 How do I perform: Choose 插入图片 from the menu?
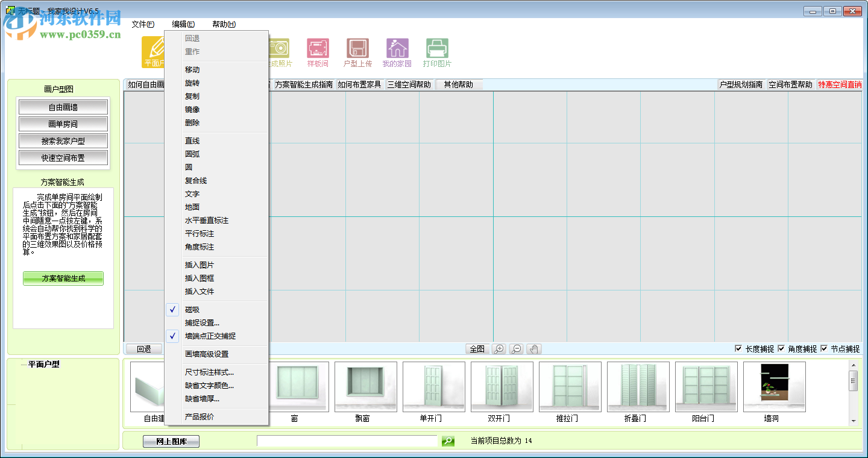[217, 265]
